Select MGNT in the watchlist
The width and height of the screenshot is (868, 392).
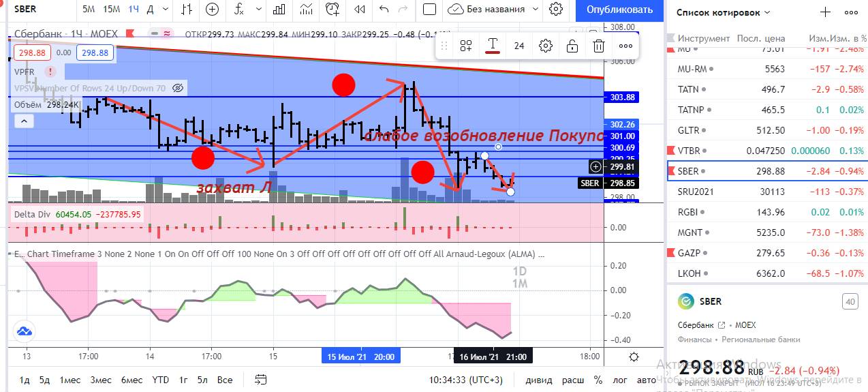click(x=767, y=232)
